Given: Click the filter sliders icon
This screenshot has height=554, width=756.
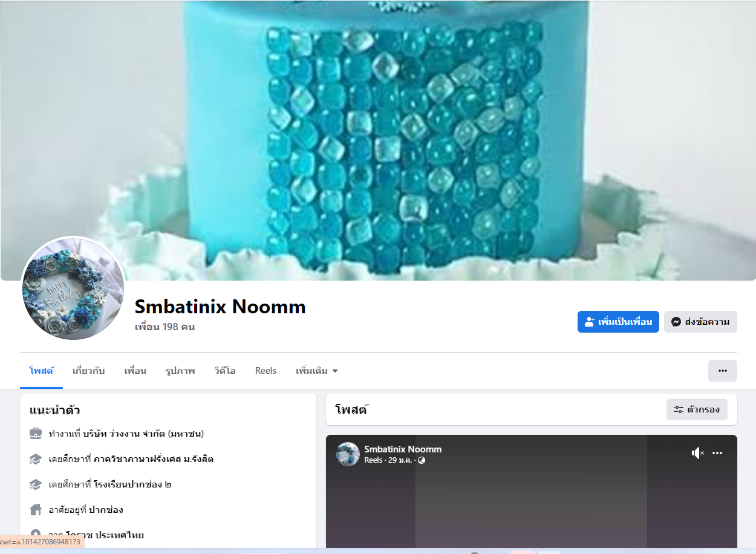Looking at the screenshot, I should click(679, 409).
